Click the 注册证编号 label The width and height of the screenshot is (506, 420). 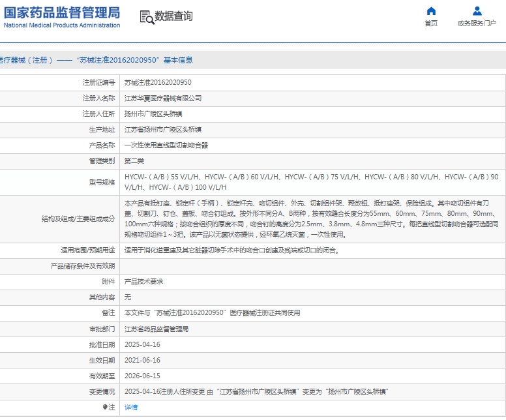(98, 83)
